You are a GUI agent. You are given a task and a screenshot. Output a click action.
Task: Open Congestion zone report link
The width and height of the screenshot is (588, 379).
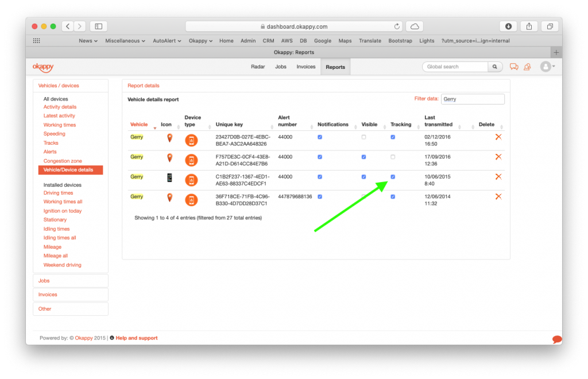pyautogui.click(x=63, y=161)
